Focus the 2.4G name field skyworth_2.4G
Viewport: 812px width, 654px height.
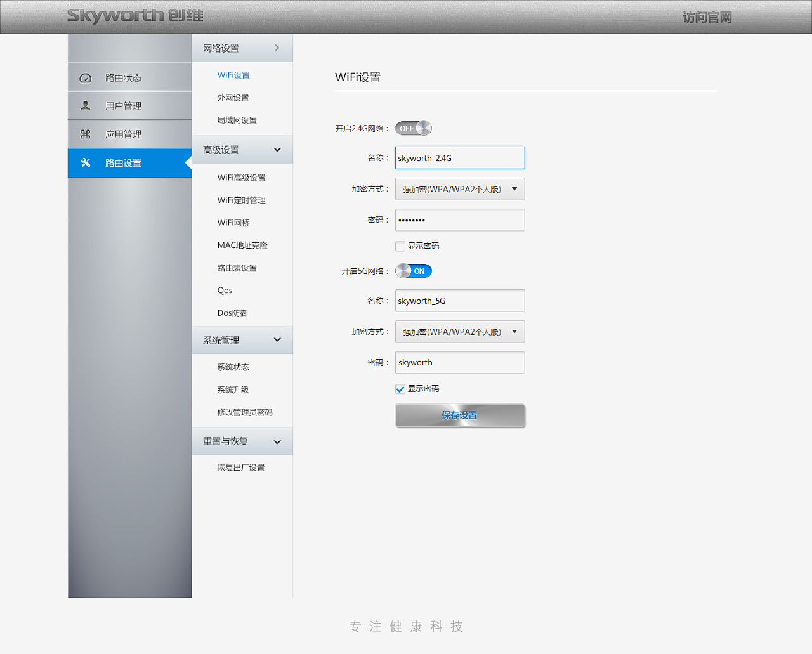[460, 158]
